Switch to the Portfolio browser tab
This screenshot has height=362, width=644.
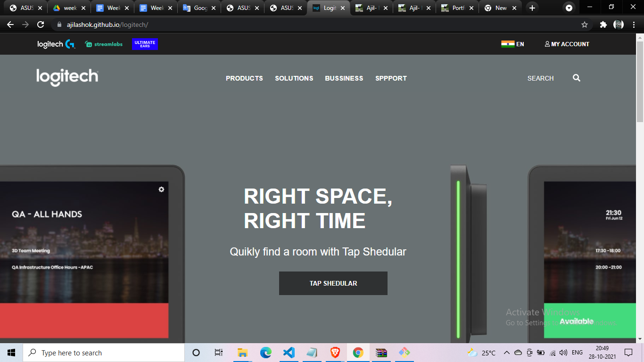tap(456, 8)
